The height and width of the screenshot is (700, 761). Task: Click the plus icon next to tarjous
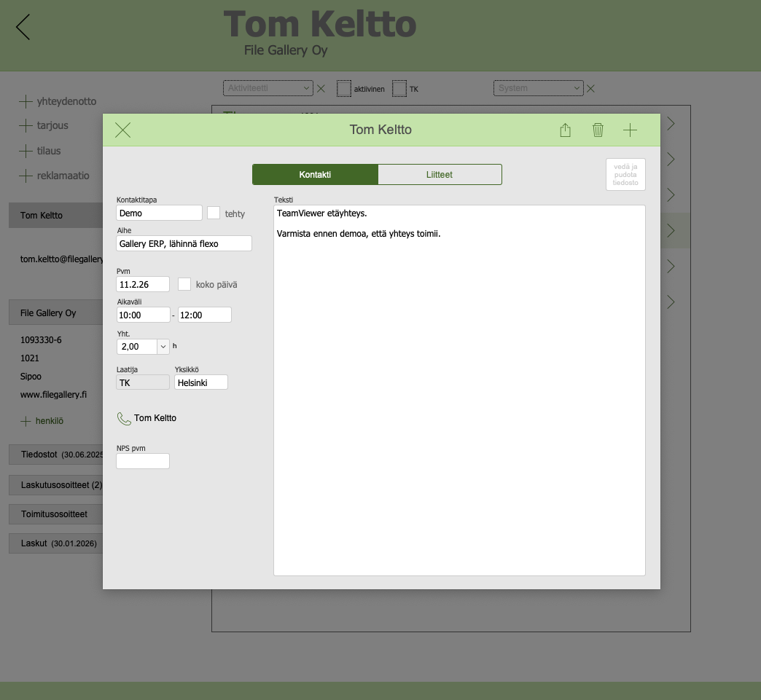(x=26, y=125)
